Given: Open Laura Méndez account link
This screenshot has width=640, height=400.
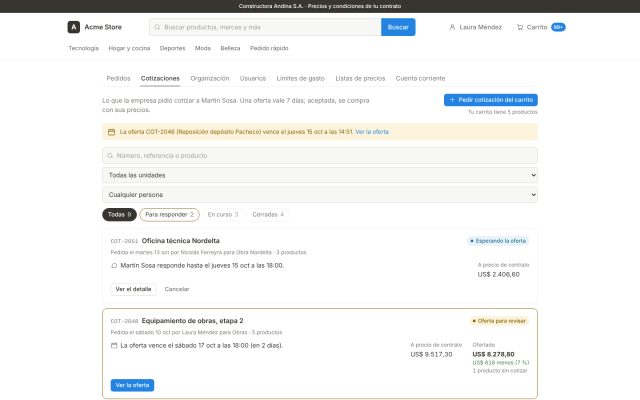Looking at the screenshot, I should pyautogui.click(x=476, y=27).
